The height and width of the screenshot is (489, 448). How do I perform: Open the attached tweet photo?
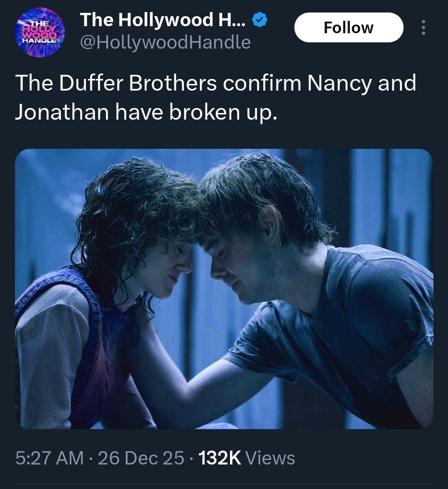(x=224, y=288)
